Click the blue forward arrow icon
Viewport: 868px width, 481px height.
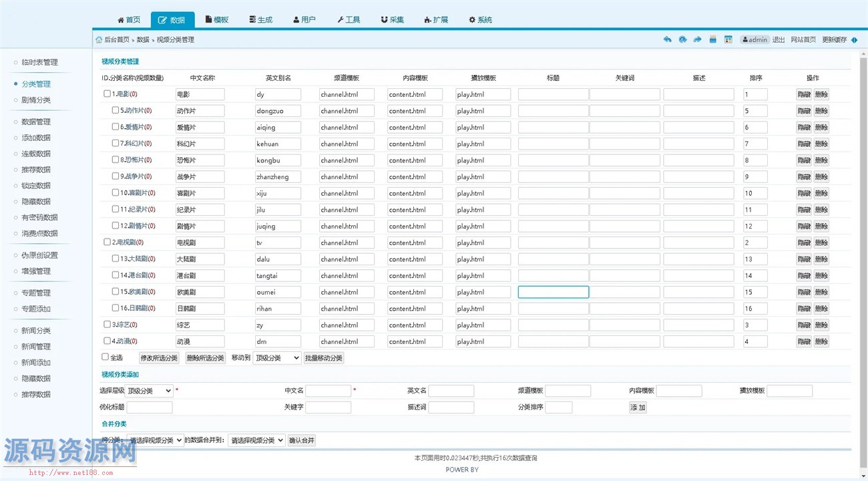(698, 39)
